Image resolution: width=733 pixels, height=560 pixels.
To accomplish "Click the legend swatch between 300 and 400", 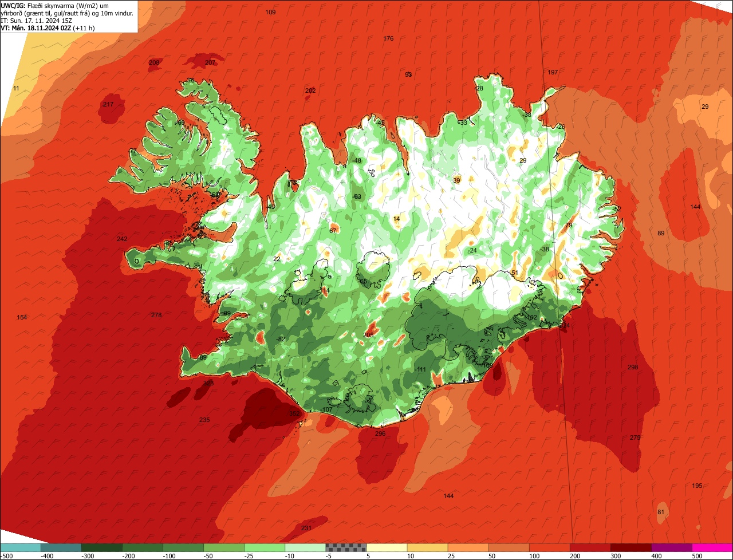I will tap(630, 547).
